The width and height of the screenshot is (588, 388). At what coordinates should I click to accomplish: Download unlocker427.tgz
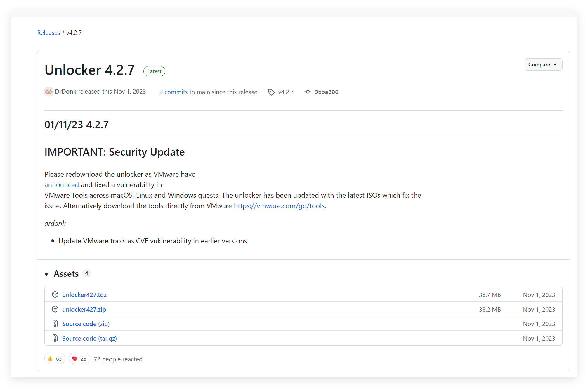click(84, 295)
